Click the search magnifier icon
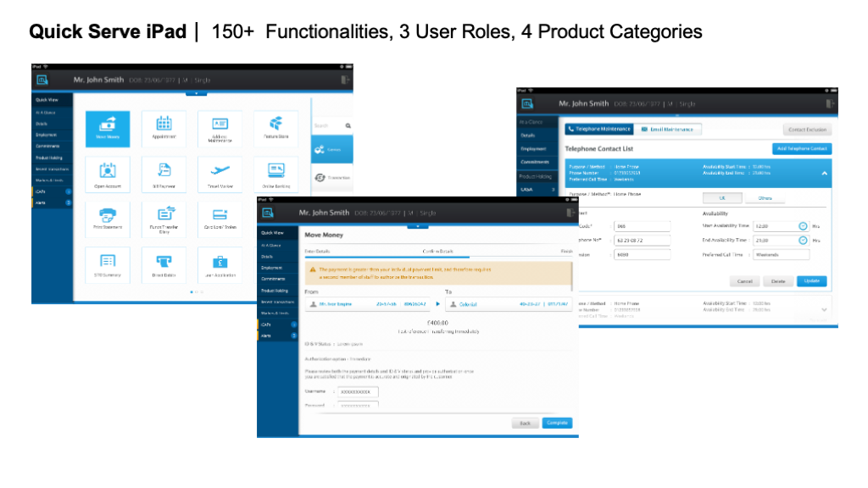The image size is (868, 488). 347,125
